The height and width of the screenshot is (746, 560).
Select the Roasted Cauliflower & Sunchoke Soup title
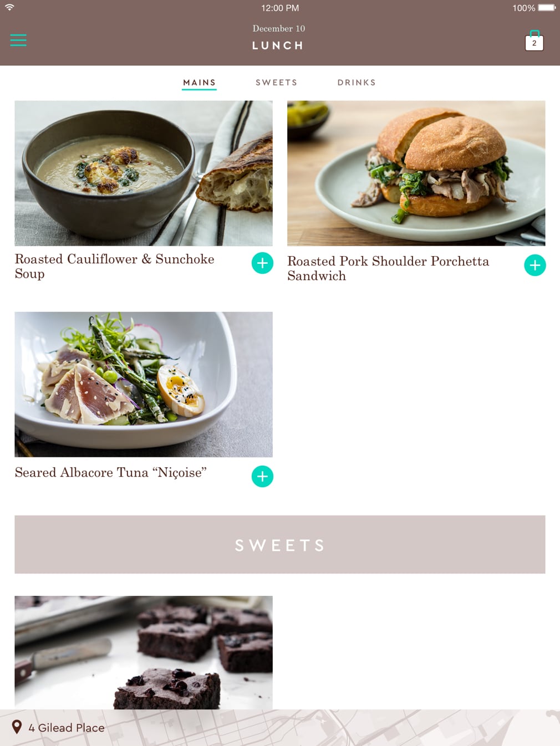click(114, 266)
